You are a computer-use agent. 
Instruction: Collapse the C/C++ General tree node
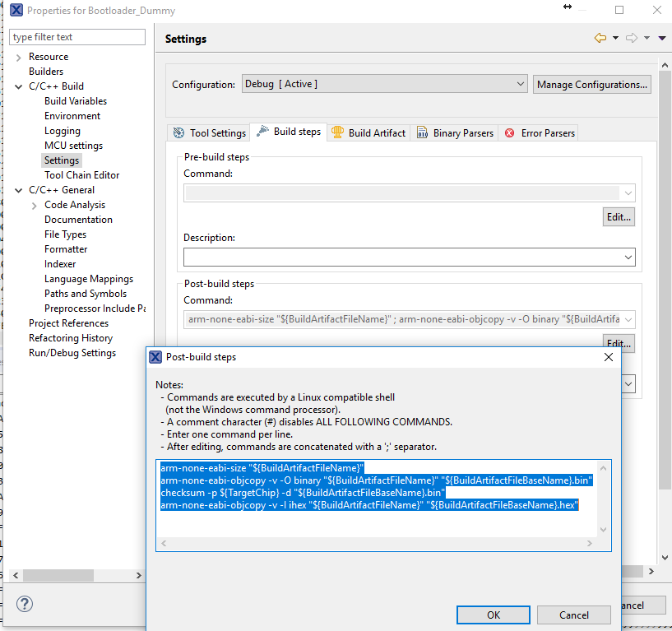[x=18, y=190]
